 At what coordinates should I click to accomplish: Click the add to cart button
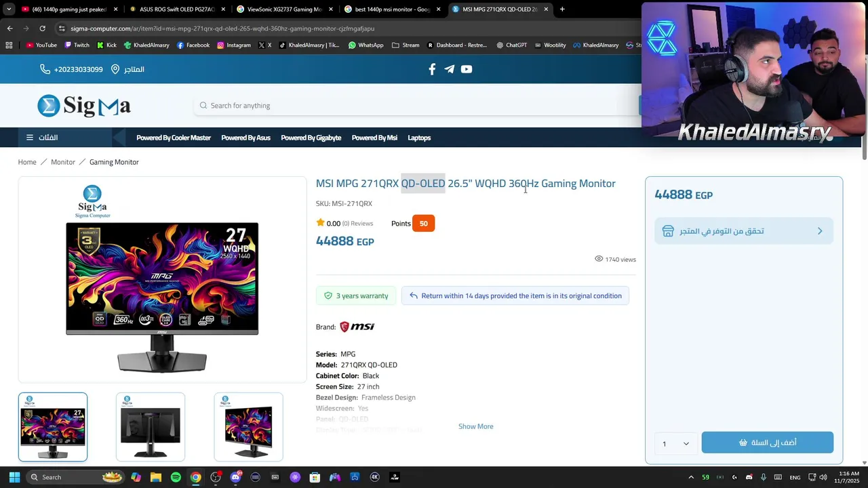click(x=768, y=443)
